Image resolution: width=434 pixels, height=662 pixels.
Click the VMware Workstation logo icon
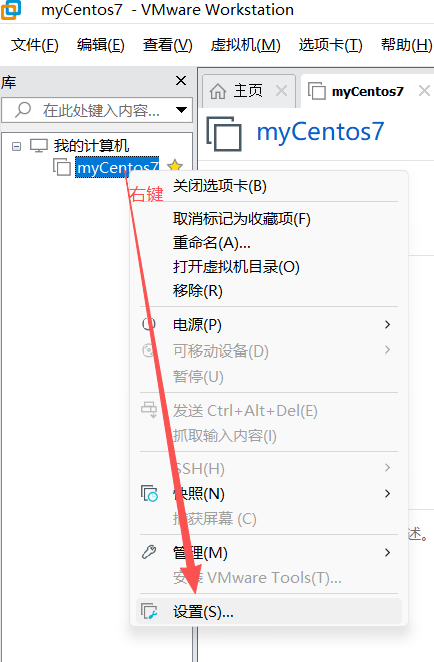click(x=10, y=9)
